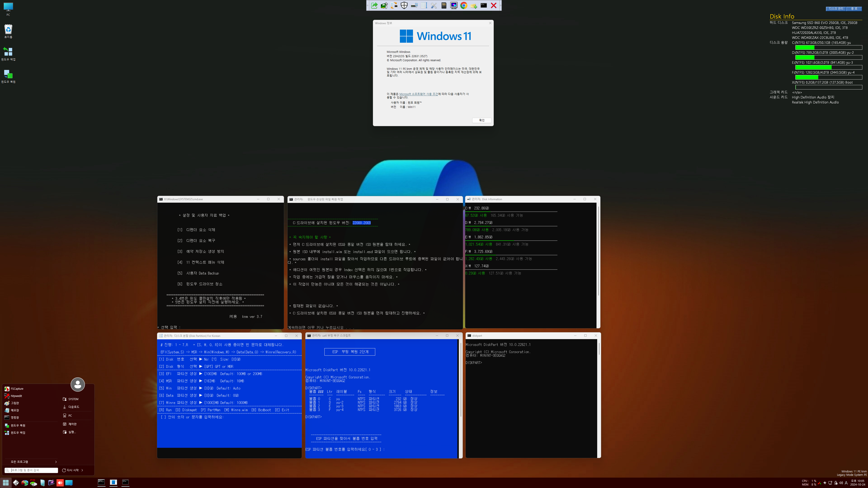Click the input language A tray indicator
Viewport: 868px width, 488px height.
(846, 483)
